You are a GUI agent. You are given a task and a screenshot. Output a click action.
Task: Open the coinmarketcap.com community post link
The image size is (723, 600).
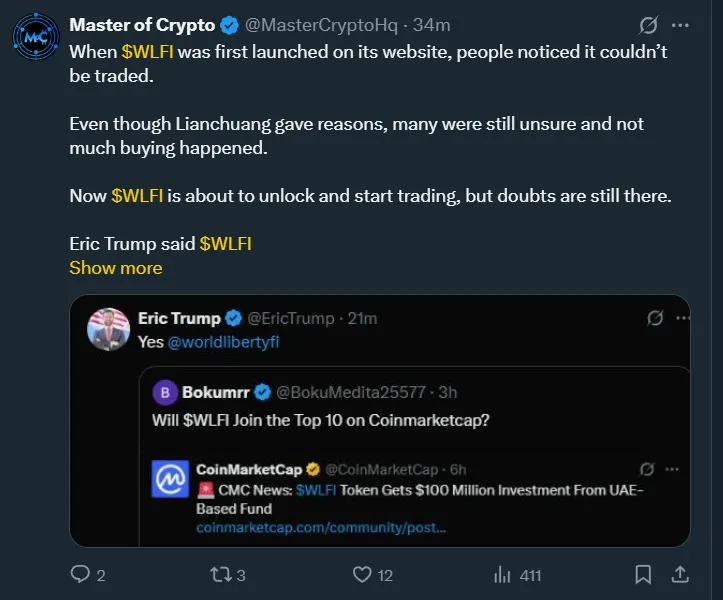[321, 527]
